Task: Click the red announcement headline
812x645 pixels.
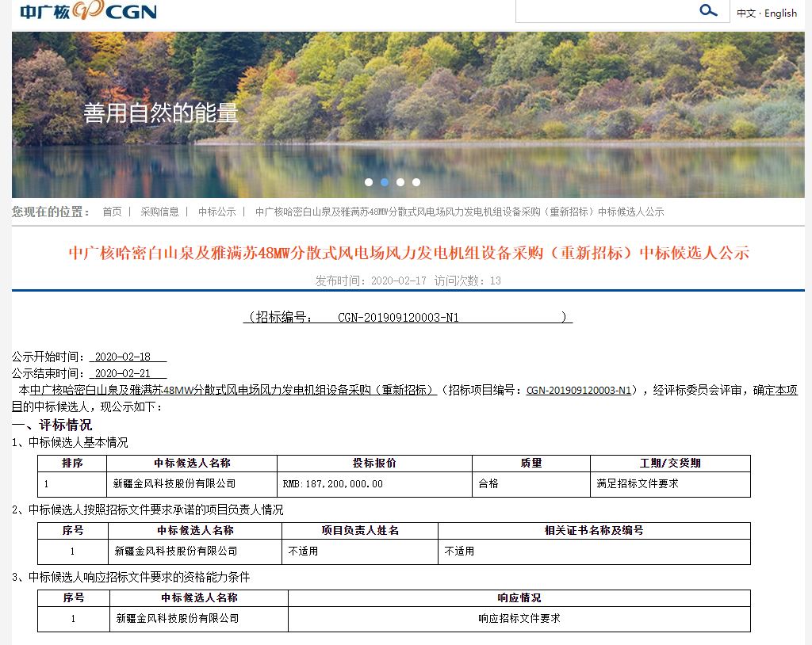Action: coord(409,253)
